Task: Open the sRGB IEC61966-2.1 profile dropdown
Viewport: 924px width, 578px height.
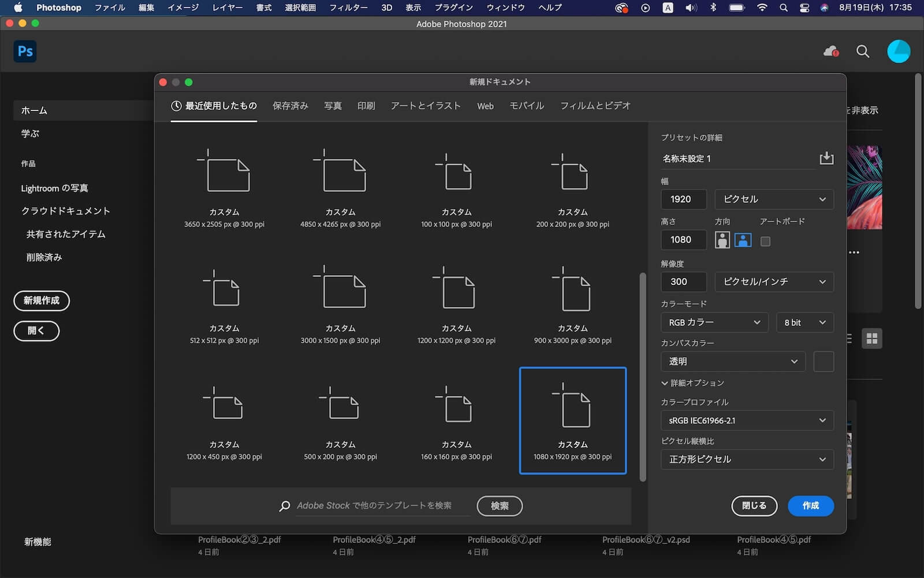Action: [x=747, y=420]
